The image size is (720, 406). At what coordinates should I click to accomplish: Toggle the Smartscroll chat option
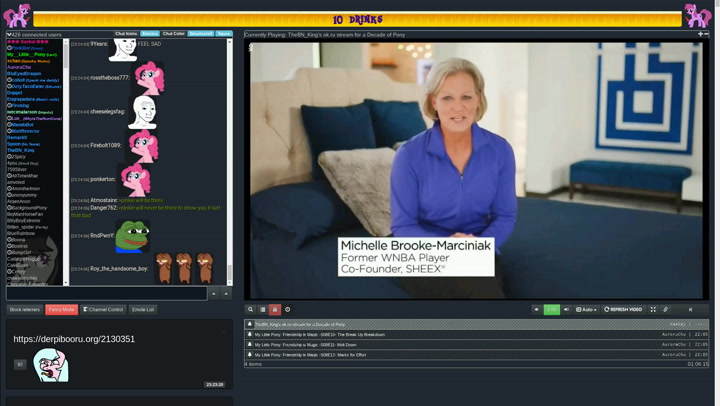(x=201, y=34)
